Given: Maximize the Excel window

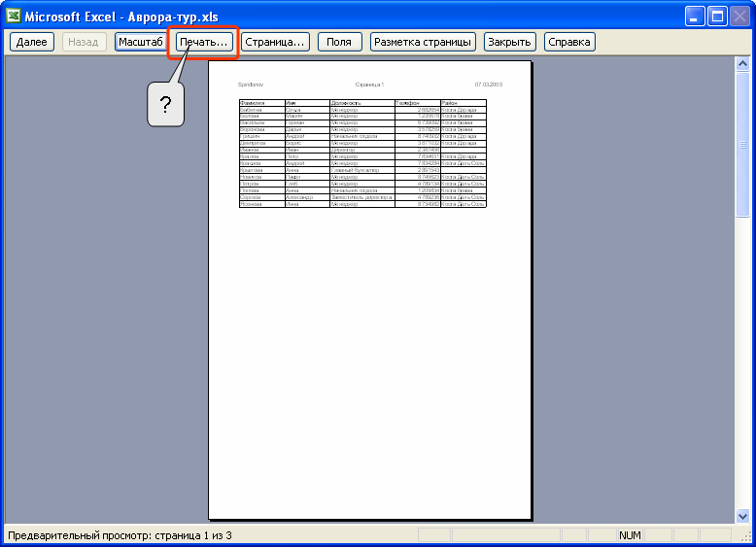Looking at the screenshot, I should coord(717,17).
